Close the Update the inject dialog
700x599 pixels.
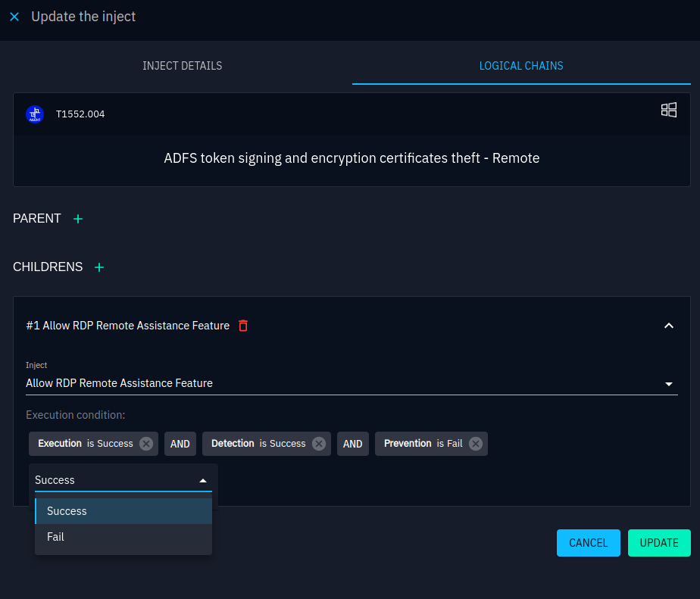(14, 17)
